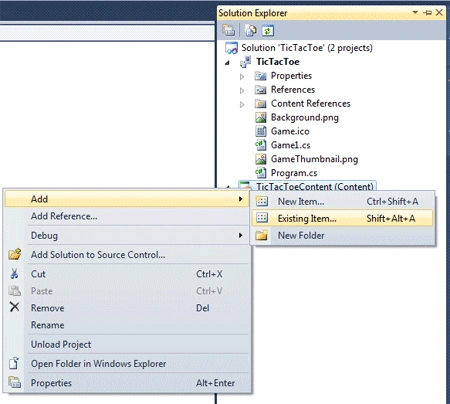
Task: Choose Existing Item... in Add submenu
Action: (x=342, y=218)
